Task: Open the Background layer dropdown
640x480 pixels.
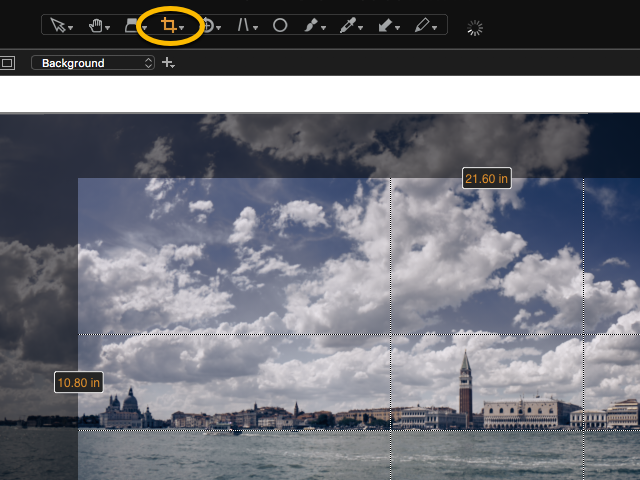Action: pyautogui.click(x=93, y=63)
